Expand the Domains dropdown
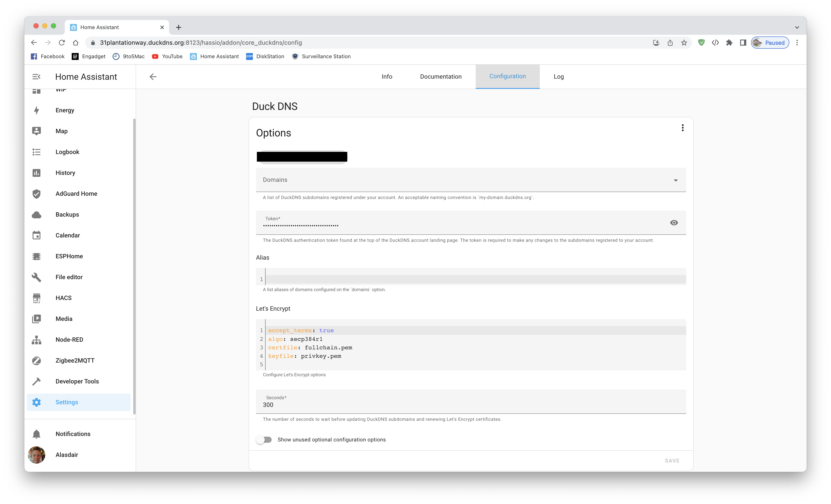 (x=676, y=180)
